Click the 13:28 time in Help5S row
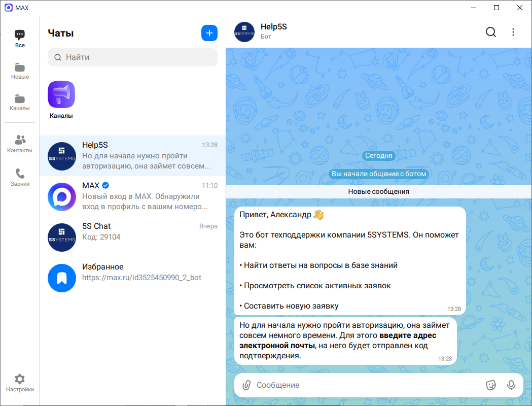Viewport: 532px width, 406px height. [209, 145]
